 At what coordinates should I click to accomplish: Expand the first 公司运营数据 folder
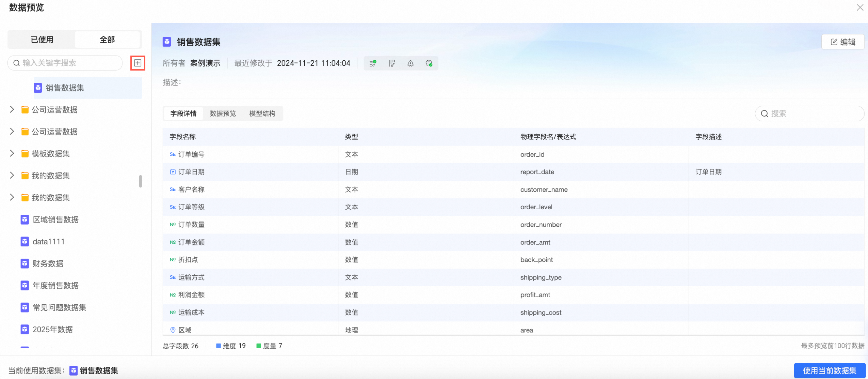click(12, 109)
